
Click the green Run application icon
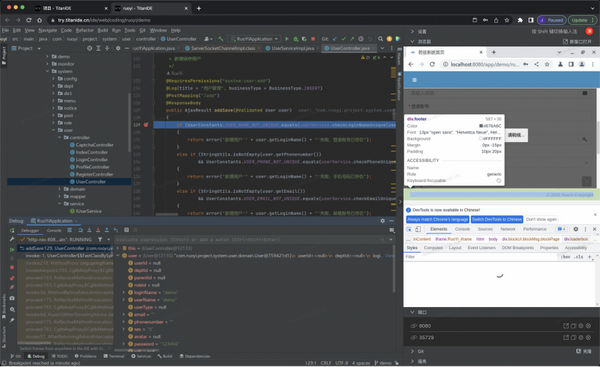(287, 39)
